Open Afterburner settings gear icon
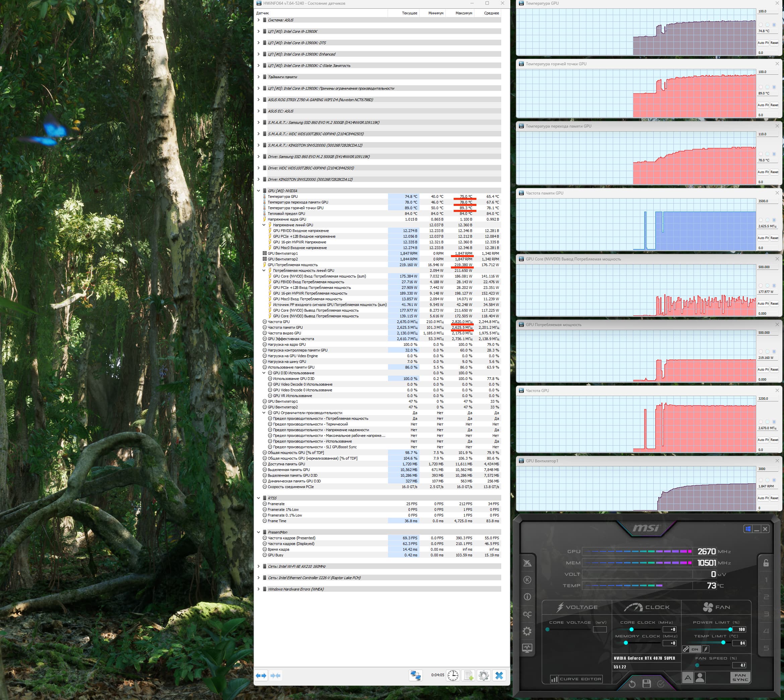 (527, 631)
